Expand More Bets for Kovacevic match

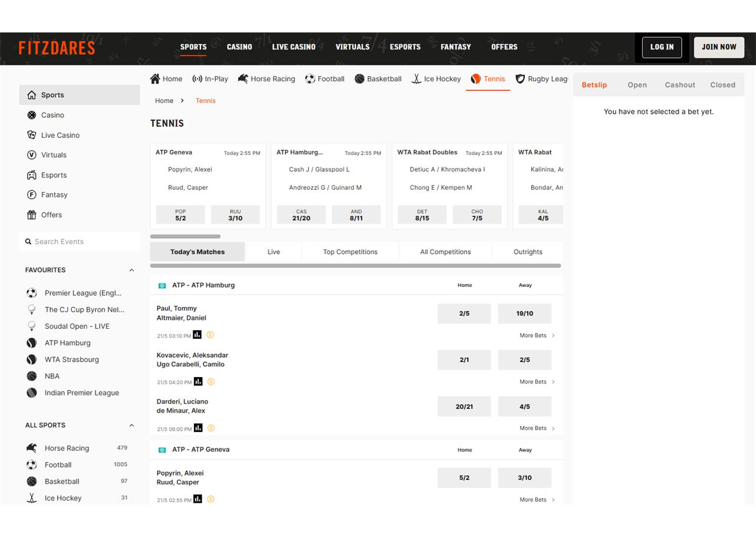537,382
